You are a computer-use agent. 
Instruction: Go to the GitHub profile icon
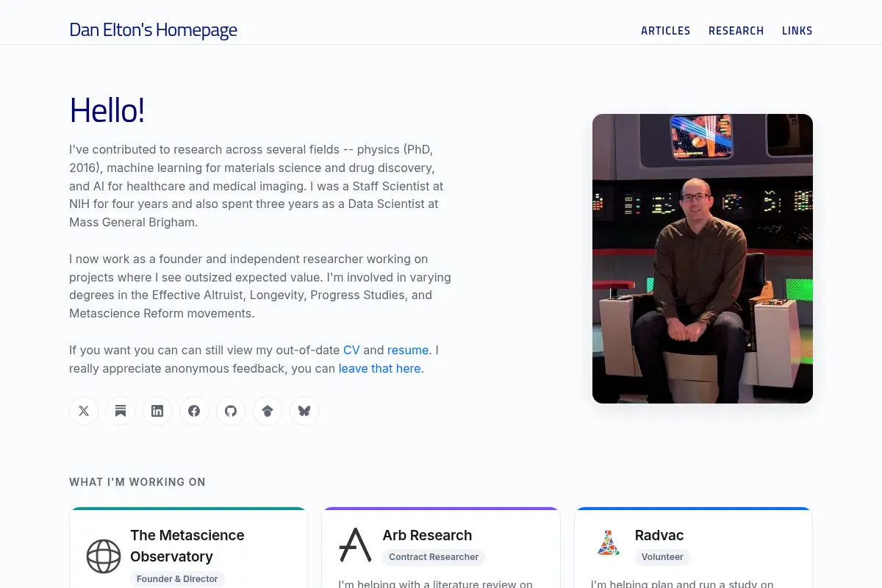tap(231, 411)
